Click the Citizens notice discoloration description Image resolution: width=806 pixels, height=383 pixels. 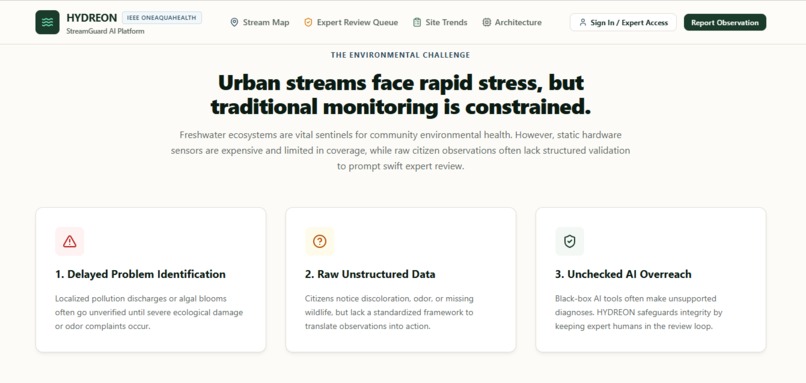point(390,313)
